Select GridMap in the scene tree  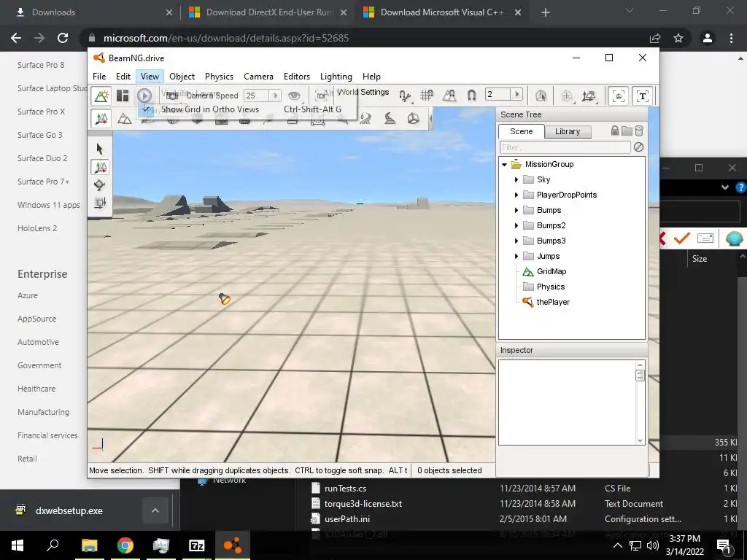(551, 271)
